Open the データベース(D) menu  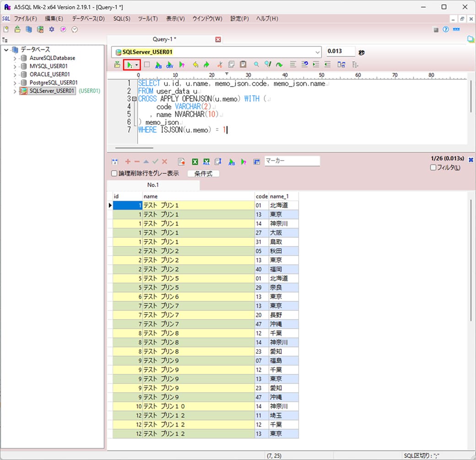88,19
